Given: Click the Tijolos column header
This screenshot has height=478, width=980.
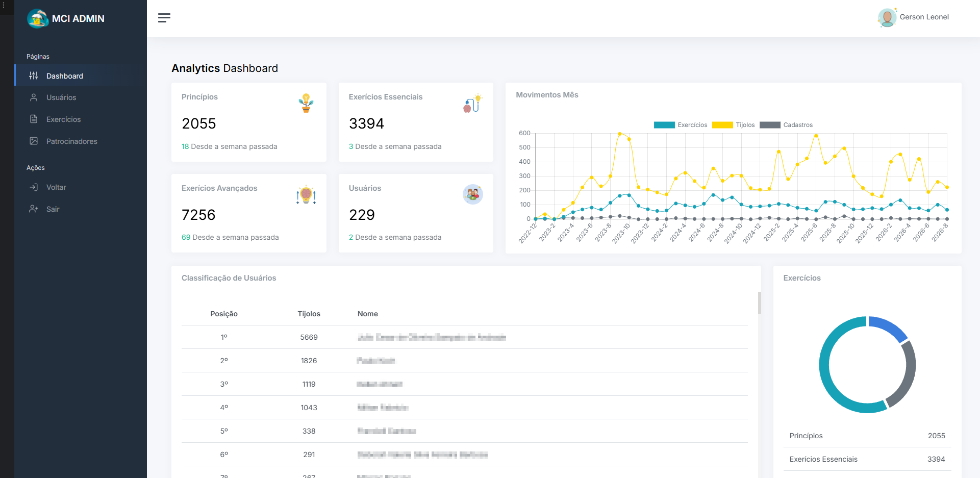Looking at the screenshot, I should tap(309, 314).
